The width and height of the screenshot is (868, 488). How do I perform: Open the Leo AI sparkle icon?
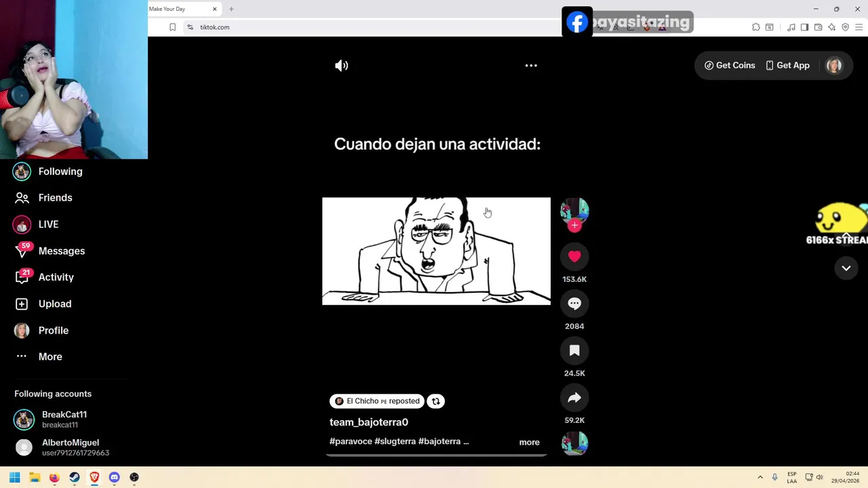pyautogui.click(x=831, y=27)
